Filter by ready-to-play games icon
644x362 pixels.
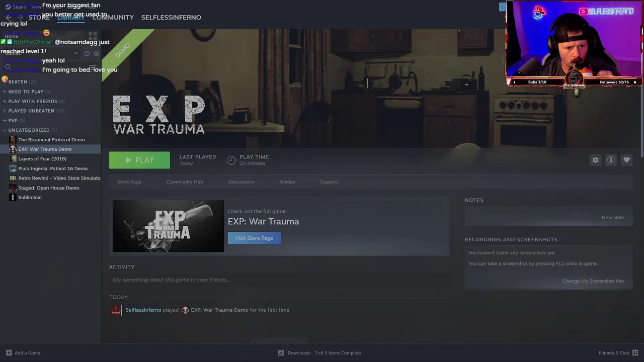[97, 53]
